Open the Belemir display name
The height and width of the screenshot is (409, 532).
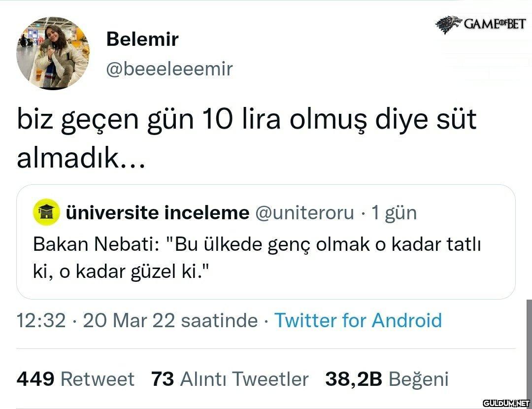point(142,39)
